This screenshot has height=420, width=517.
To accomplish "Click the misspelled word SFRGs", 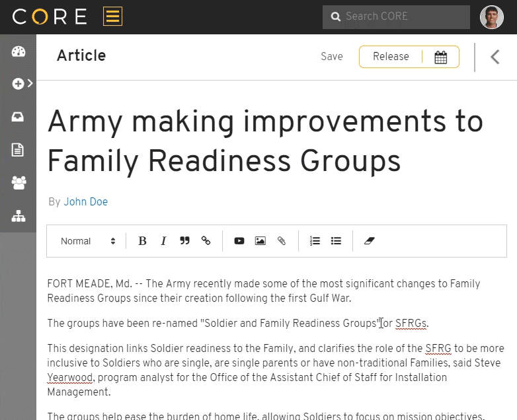I will tap(411, 324).
